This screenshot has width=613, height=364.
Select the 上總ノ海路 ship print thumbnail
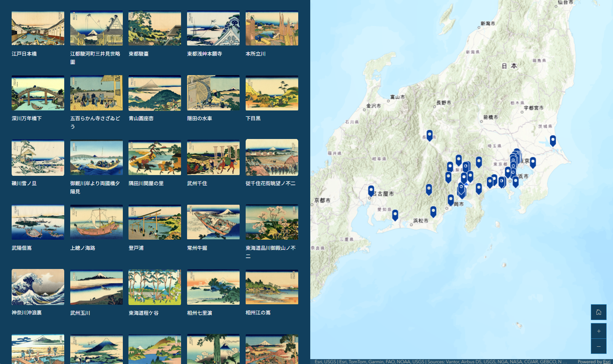point(97,222)
